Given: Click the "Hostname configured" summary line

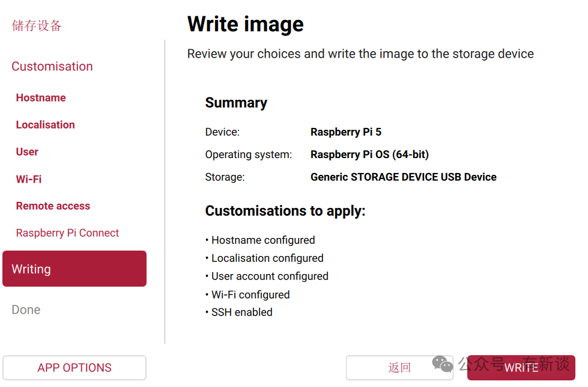Looking at the screenshot, I should (x=263, y=240).
